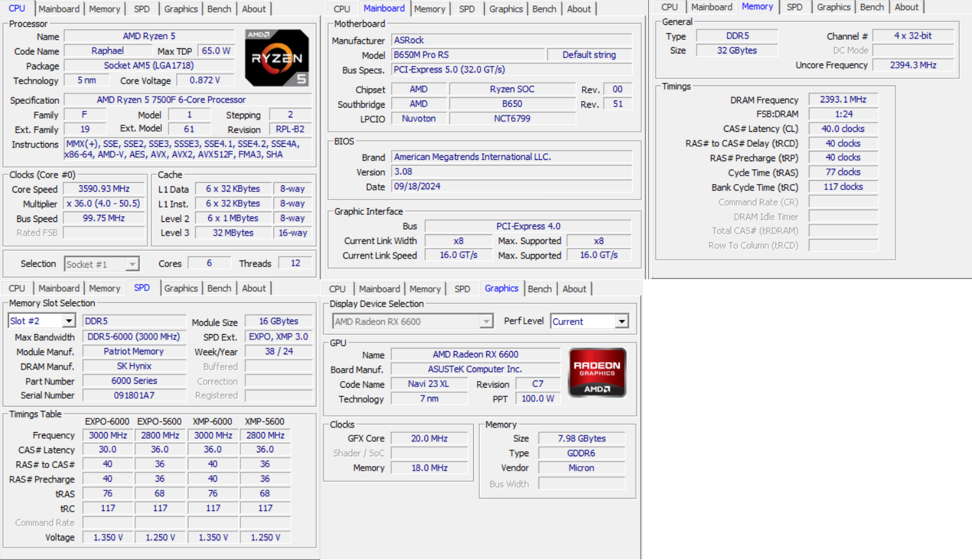Click the motherboard Model B650M Pro RS field

[x=467, y=55]
